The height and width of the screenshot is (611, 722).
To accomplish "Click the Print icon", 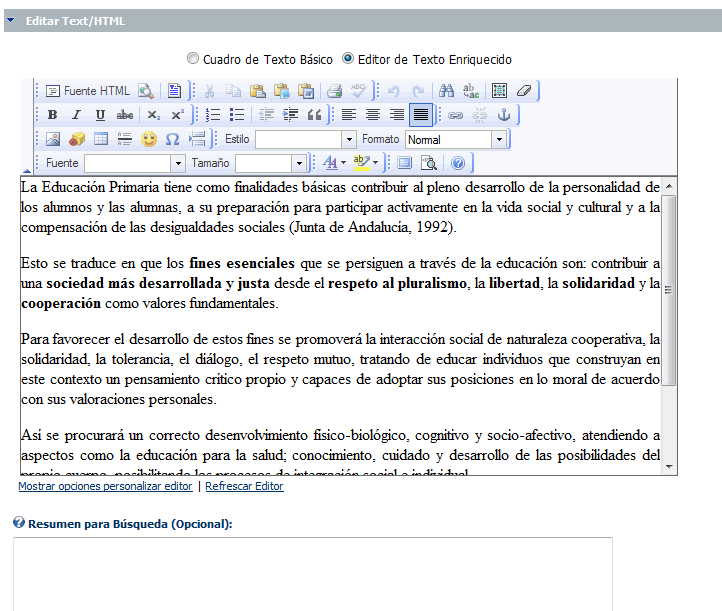I will (x=334, y=91).
